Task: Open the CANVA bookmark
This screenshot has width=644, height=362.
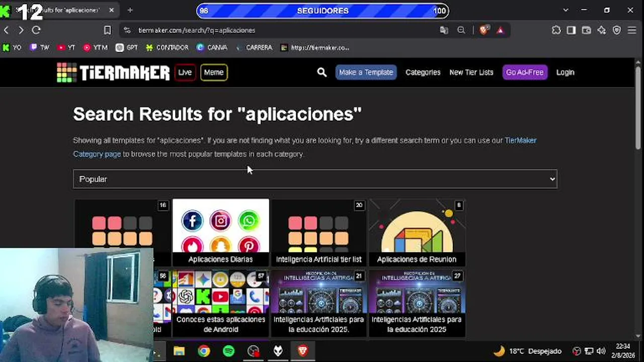Action: [x=212, y=48]
